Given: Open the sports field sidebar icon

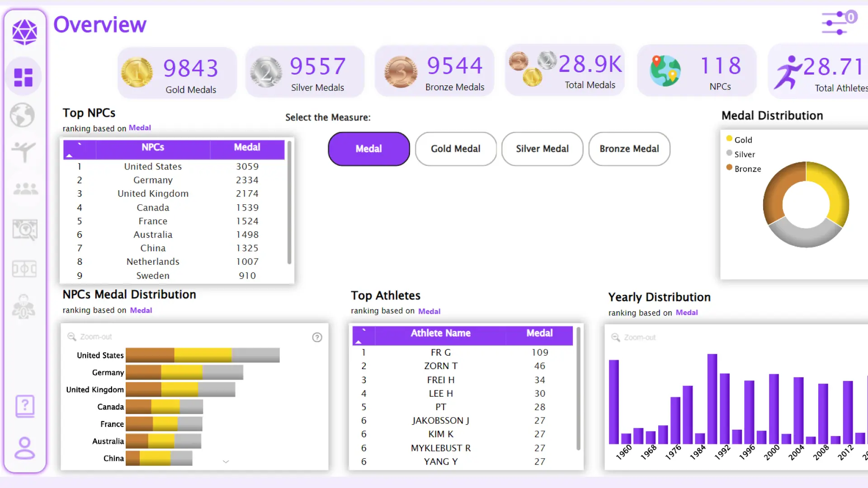Looking at the screenshot, I should click(x=24, y=269).
